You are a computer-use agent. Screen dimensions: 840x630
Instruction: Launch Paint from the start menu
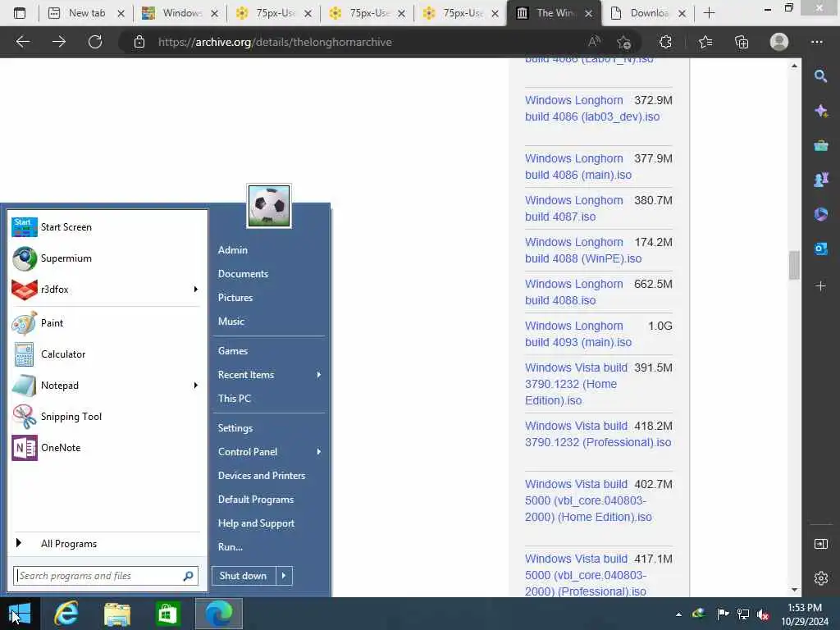[x=106, y=323]
